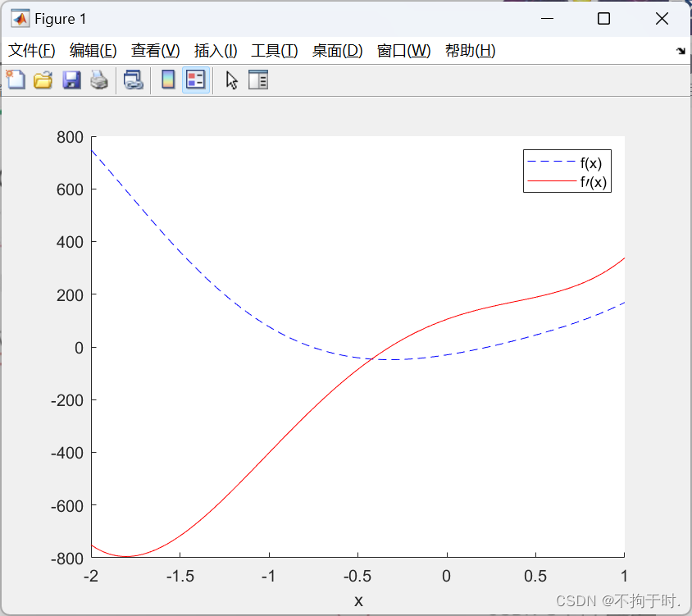
Task: Open the 插入(I) menu
Action: tap(216, 50)
